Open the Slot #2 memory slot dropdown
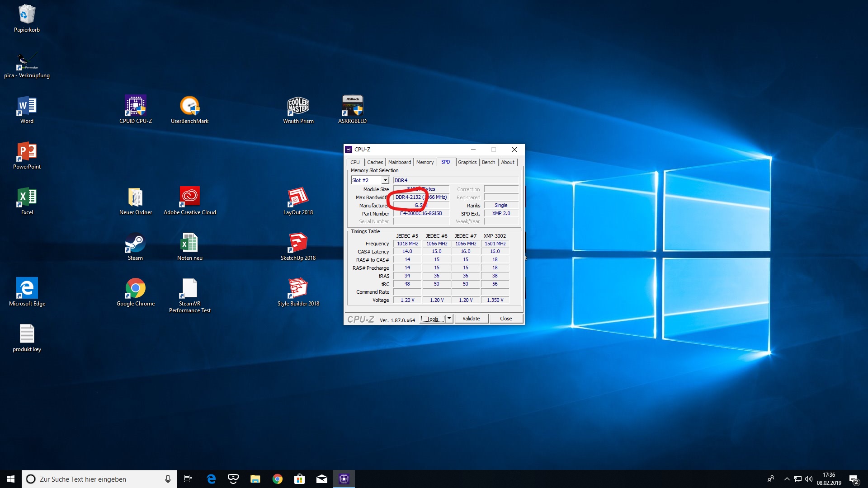 (370, 180)
